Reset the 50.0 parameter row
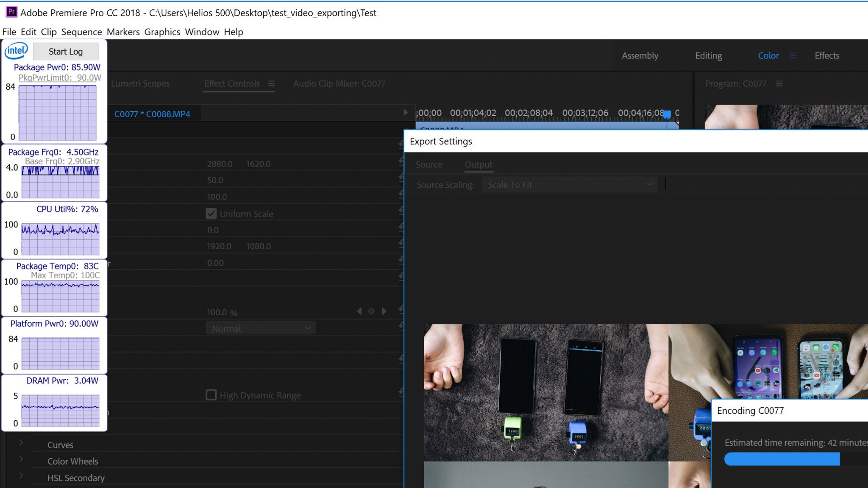Image resolution: width=868 pixels, height=488 pixels. click(x=401, y=177)
